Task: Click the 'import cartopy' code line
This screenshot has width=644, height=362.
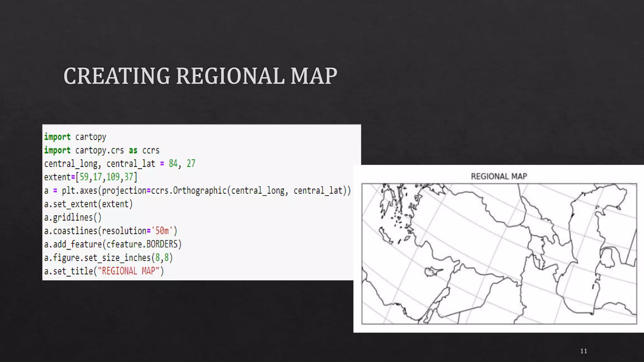Action: pyautogui.click(x=75, y=137)
